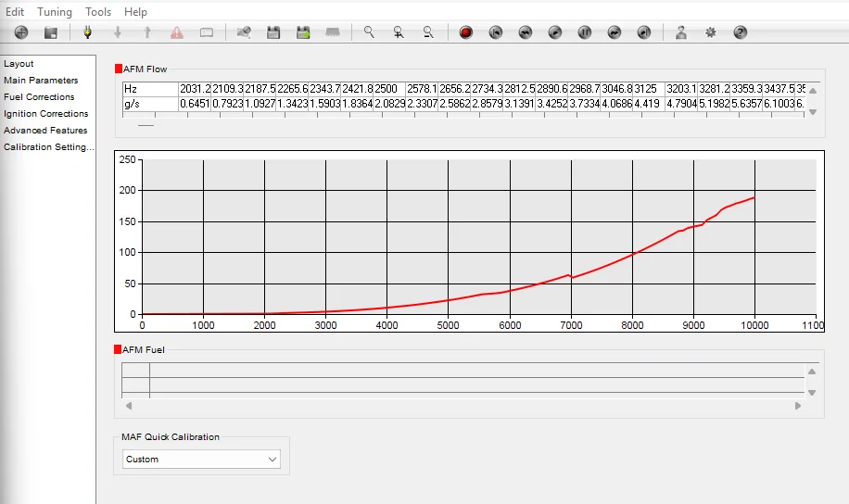Start datalog with red record button
849x504 pixels.
(x=465, y=32)
